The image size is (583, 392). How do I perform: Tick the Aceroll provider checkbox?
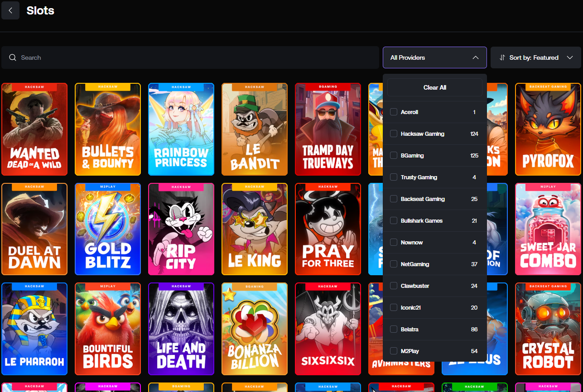point(394,112)
